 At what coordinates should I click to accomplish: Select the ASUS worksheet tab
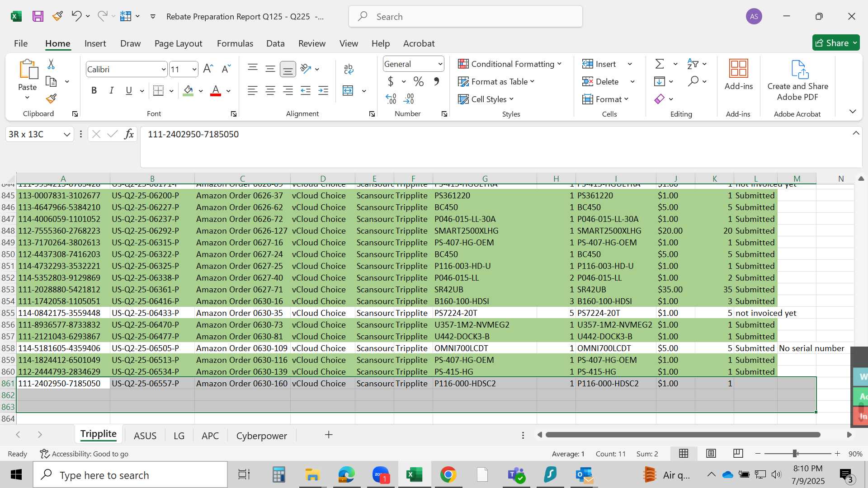click(145, 436)
